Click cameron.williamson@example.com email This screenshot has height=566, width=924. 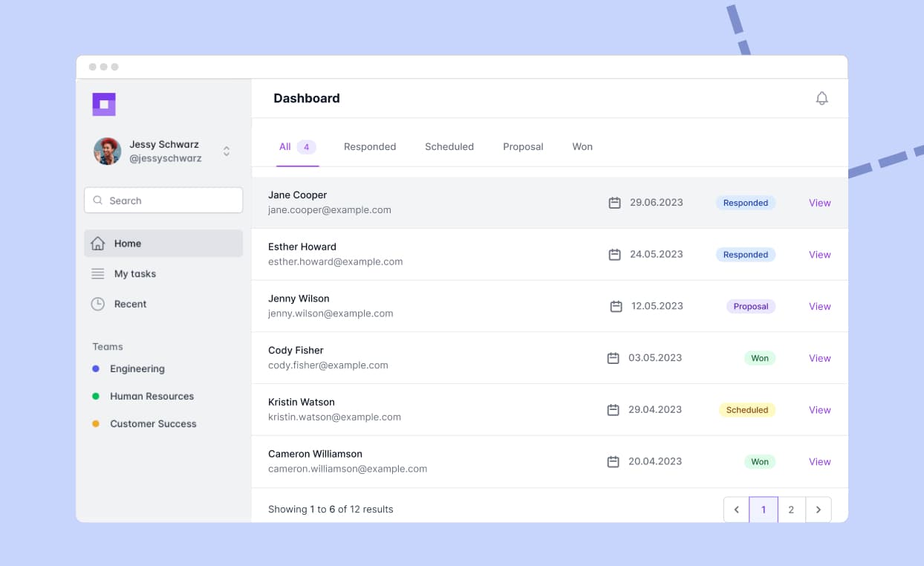click(x=348, y=469)
